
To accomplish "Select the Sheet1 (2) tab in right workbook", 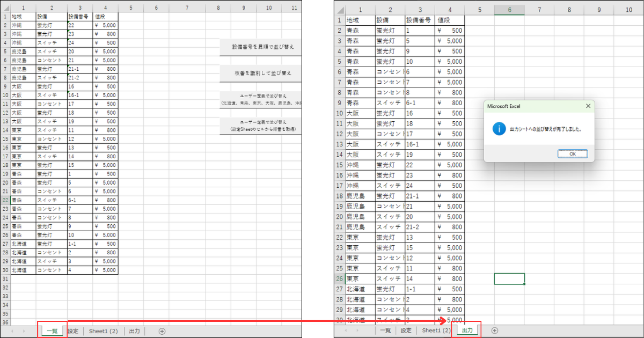I will (436, 330).
